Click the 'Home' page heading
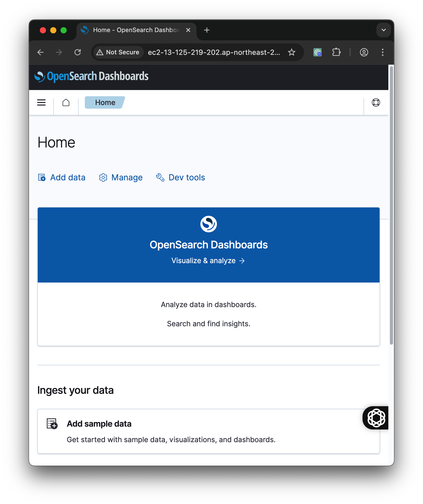 (x=56, y=143)
